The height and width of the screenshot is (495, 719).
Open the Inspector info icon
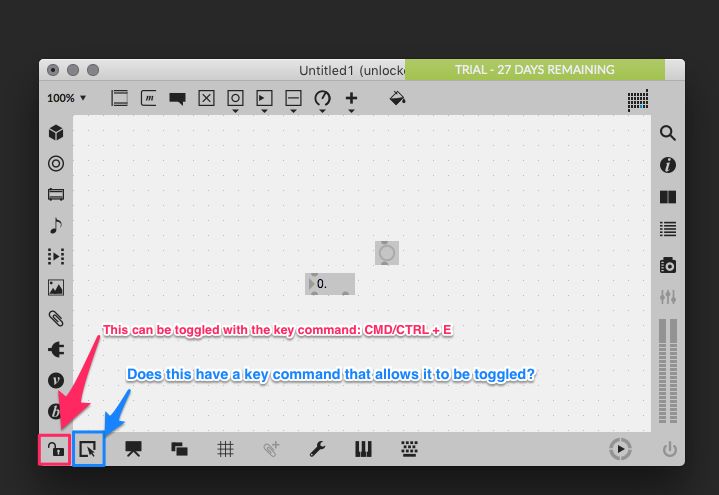coord(668,165)
